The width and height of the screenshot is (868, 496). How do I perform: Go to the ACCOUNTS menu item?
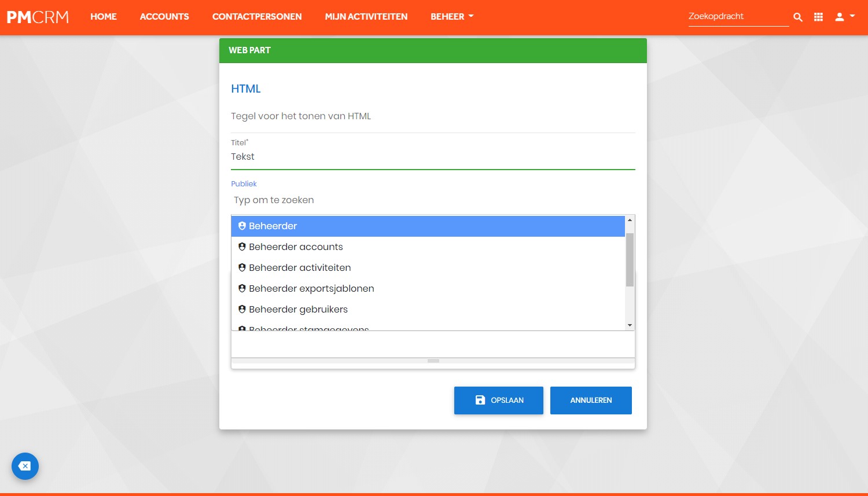(x=164, y=17)
